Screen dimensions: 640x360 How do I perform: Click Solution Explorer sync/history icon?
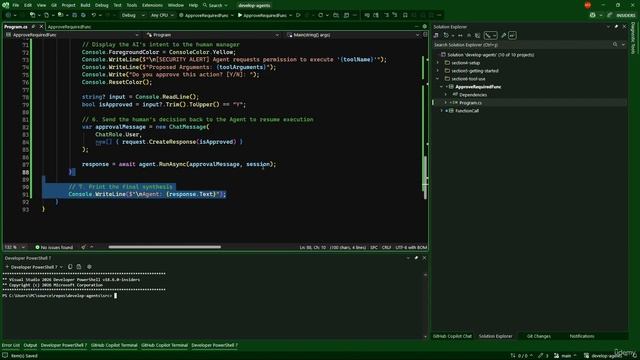pyautogui.click(x=446, y=36)
